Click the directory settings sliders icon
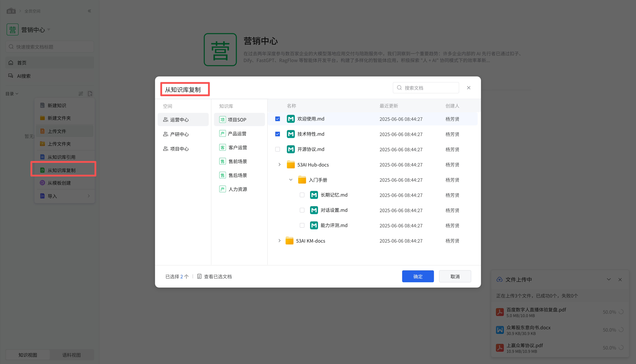The height and width of the screenshot is (364, 636). 81,94
